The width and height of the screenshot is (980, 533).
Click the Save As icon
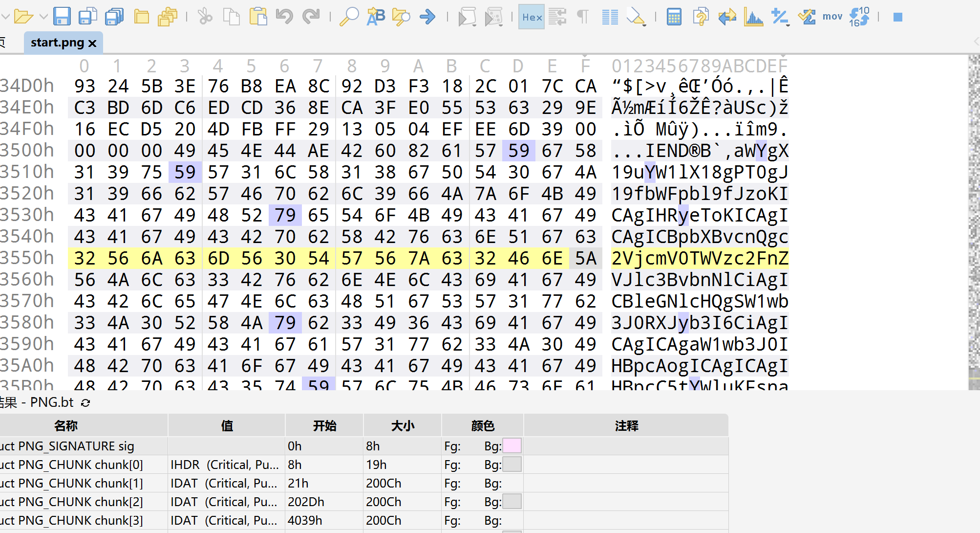click(x=88, y=17)
